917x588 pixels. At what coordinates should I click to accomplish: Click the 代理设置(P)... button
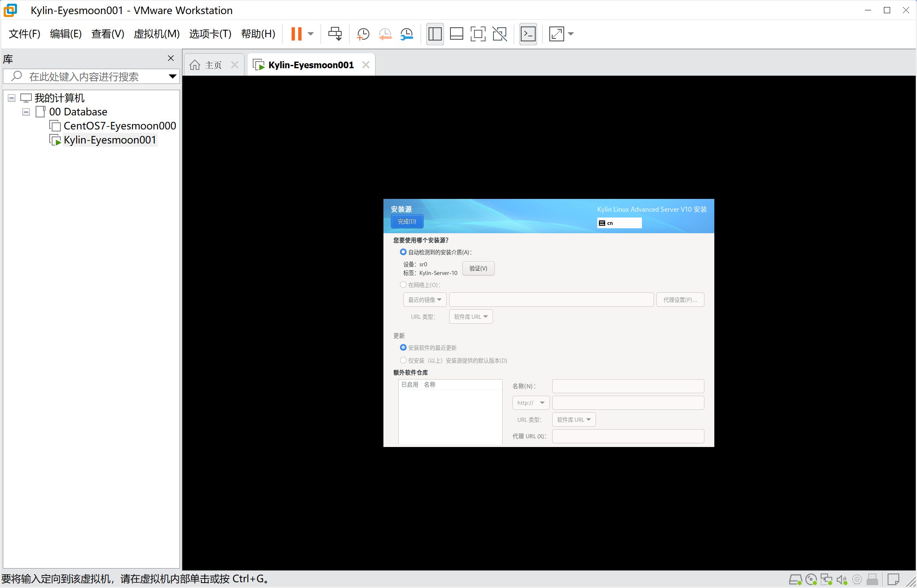[680, 300]
